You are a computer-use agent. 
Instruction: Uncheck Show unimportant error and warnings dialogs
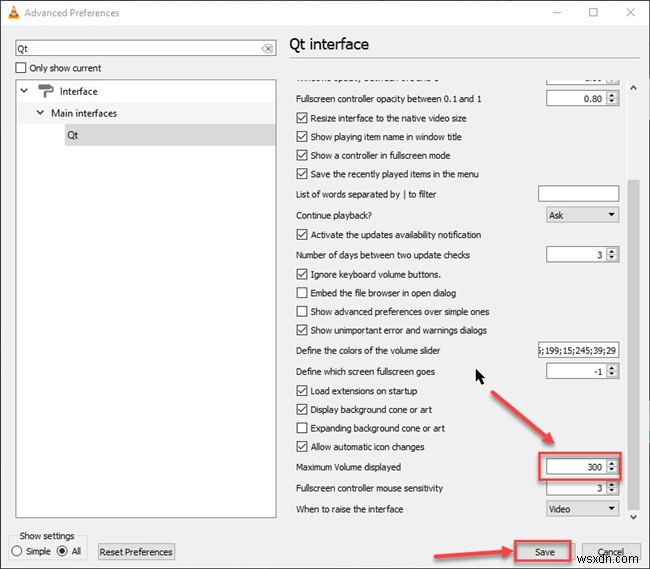coord(302,330)
